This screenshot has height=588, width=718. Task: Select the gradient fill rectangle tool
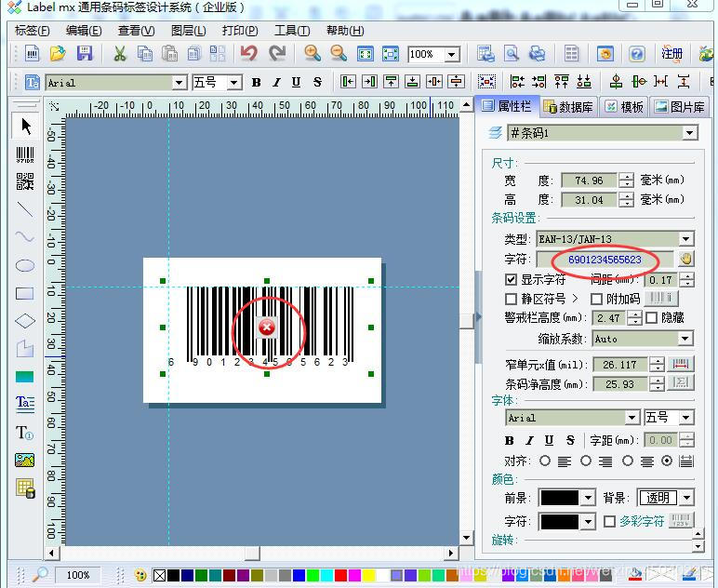(x=25, y=377)
